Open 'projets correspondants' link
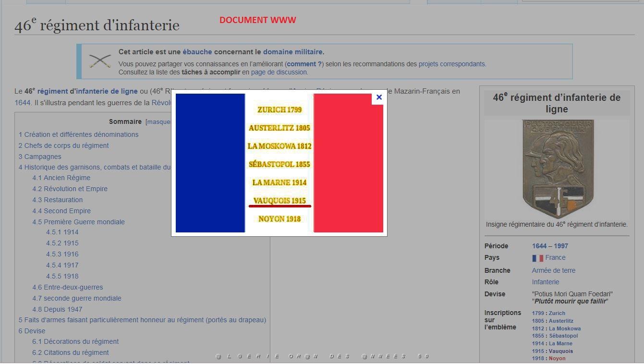The image size is (644, 364). 451,64
